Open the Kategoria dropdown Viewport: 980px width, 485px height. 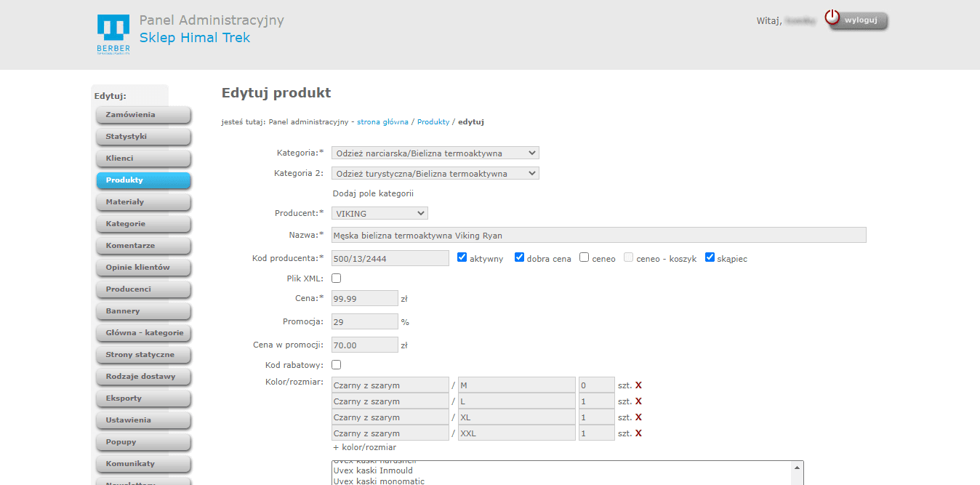(x=435, y=153)
